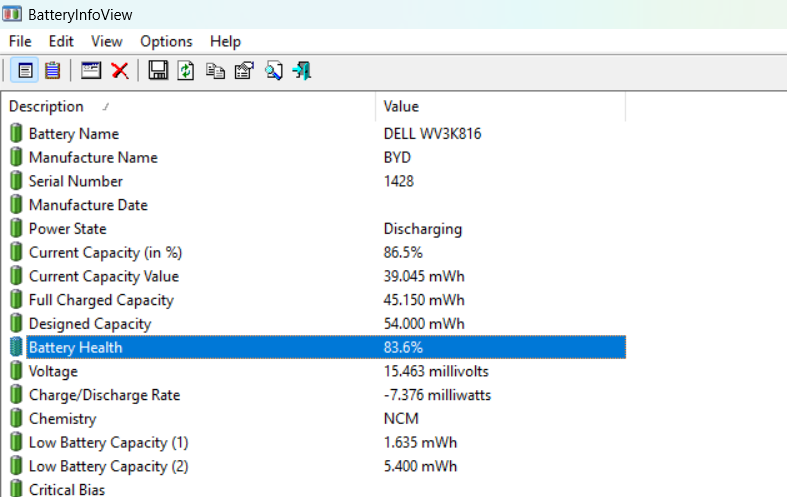Click the battery icon beside Current Capacity (in %)
The width and height of the screenshot is (787, 497).
16,252
